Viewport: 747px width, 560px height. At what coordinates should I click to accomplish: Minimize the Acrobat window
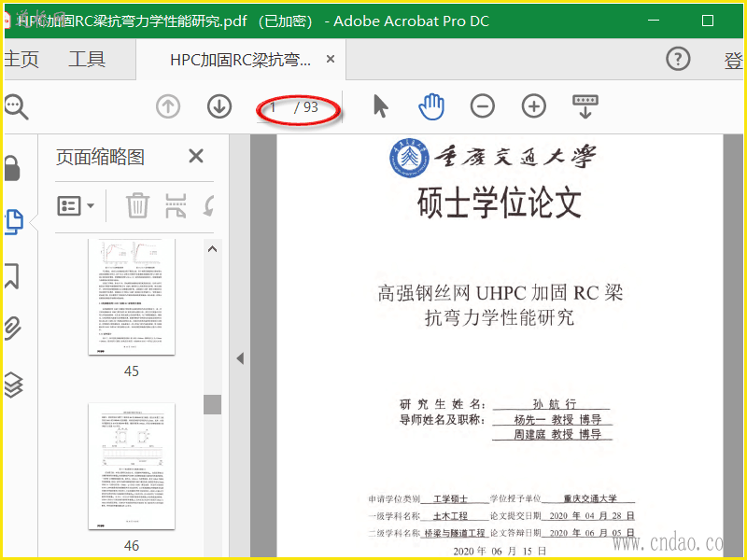[x=654, y=21]
